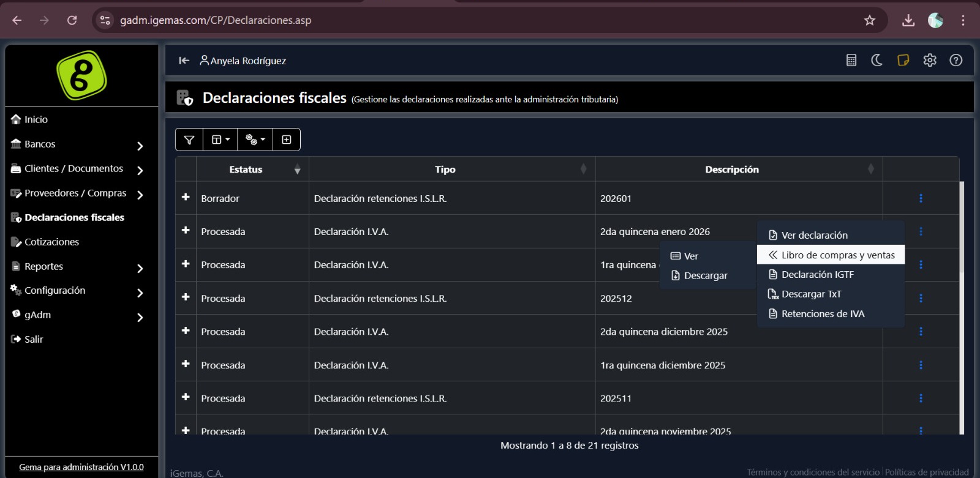Select Retenciones de IVA menu option
980x478 pixels.
pos(823,314)
